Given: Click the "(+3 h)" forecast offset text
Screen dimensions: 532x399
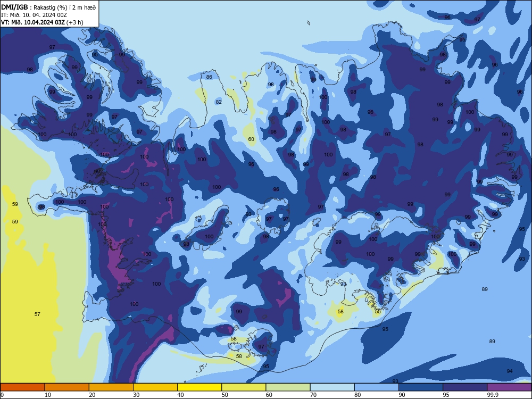Looking at the screenshot, I should tap(76, 22).
